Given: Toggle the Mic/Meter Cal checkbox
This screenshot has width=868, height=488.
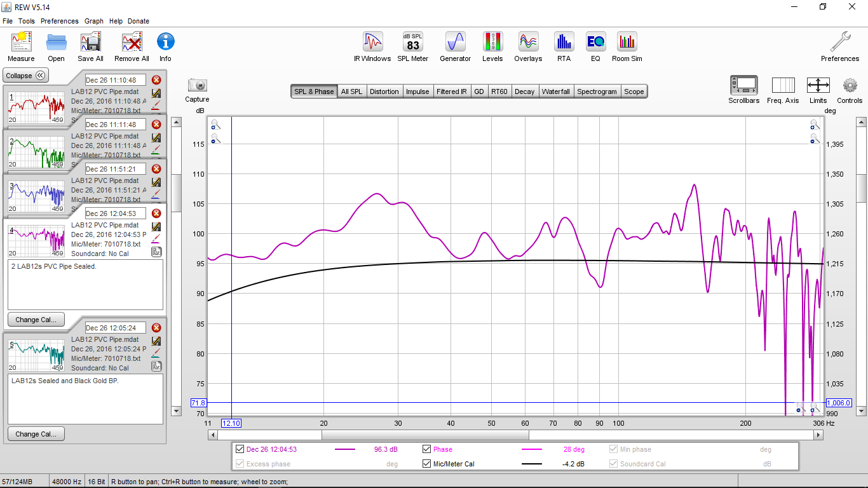Looking at the screenshot, I should pos(426,464).
